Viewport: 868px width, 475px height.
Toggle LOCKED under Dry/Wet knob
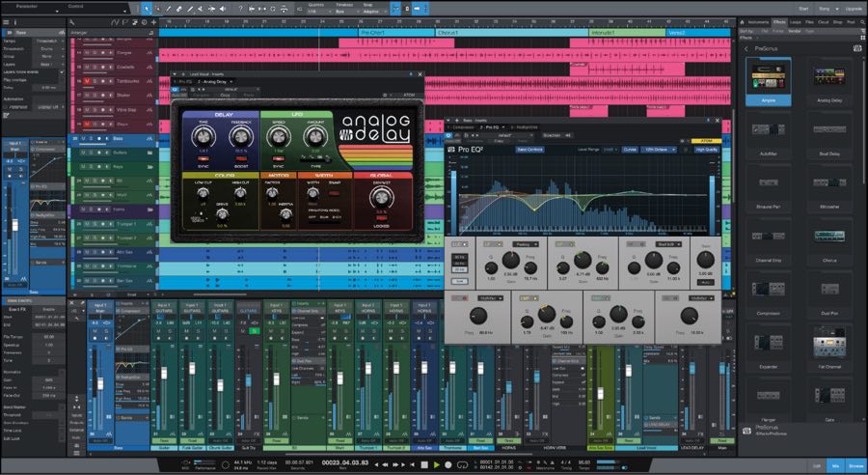click(x=381, y=218)
